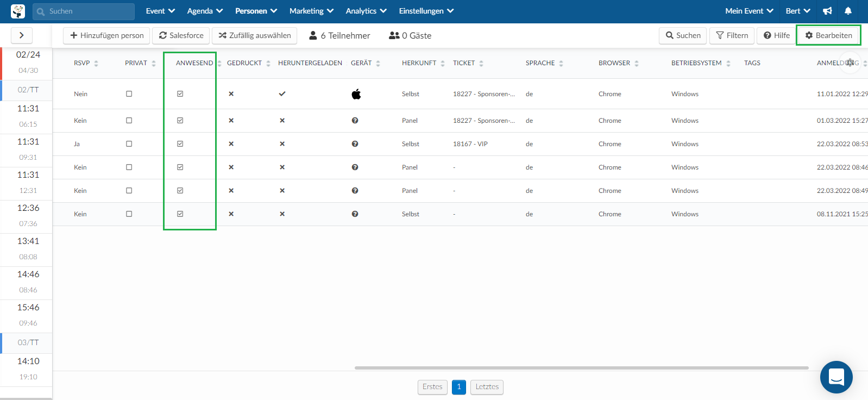Open the Analytics dropdown menu

pyautogui.click(x=366, y=11)
